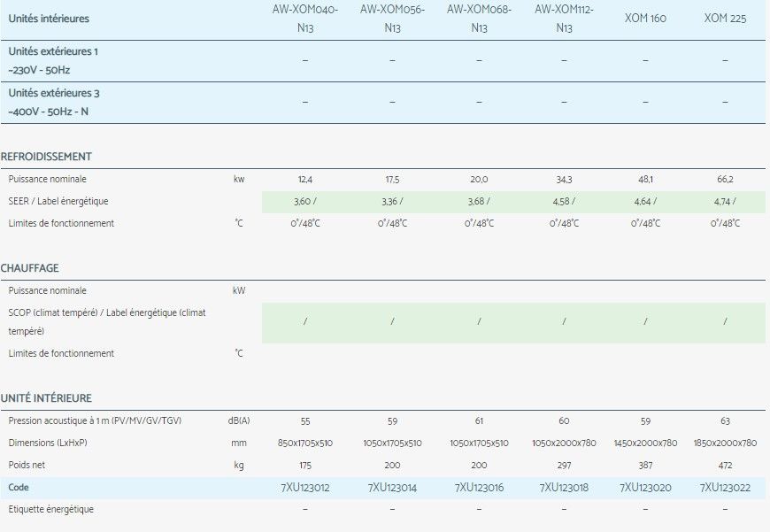Open product code 7XU123016

pos(479,488)
